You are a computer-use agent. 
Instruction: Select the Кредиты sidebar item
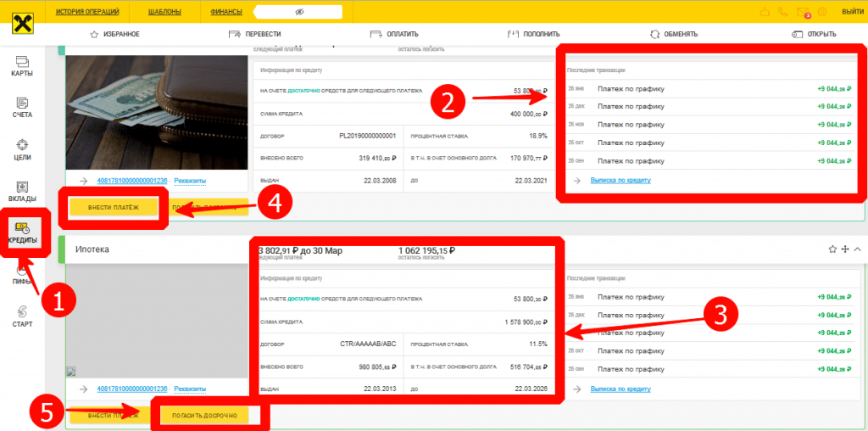22,232
